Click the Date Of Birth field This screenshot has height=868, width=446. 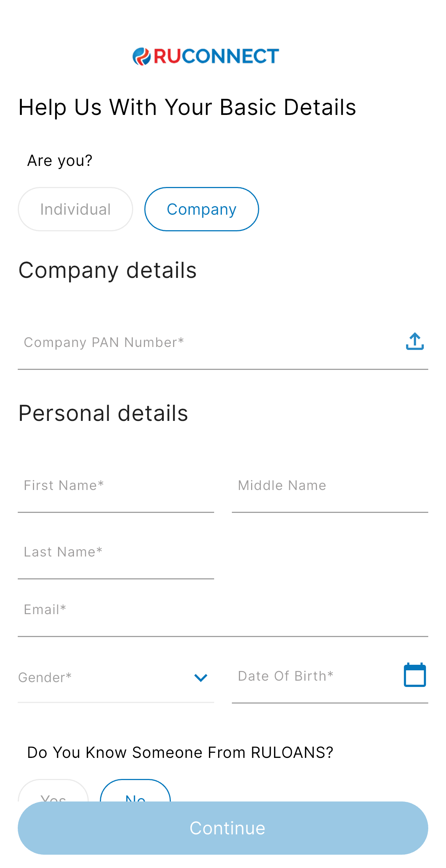(x=314, y=676)
